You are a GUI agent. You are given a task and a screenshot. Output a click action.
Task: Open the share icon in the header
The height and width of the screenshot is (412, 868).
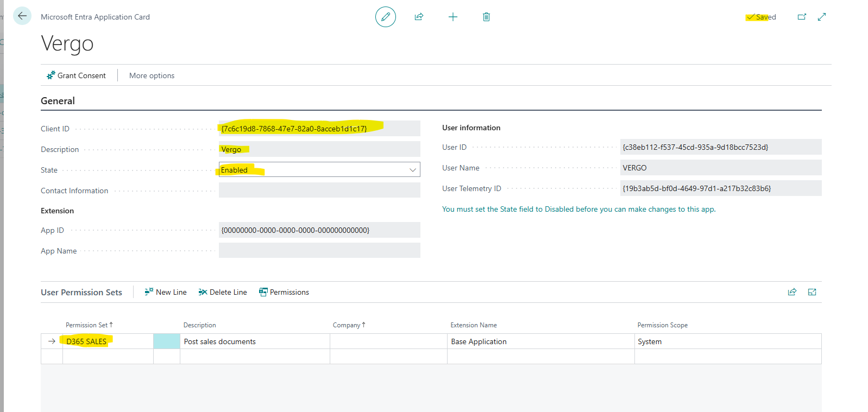[x=419, y=17]
